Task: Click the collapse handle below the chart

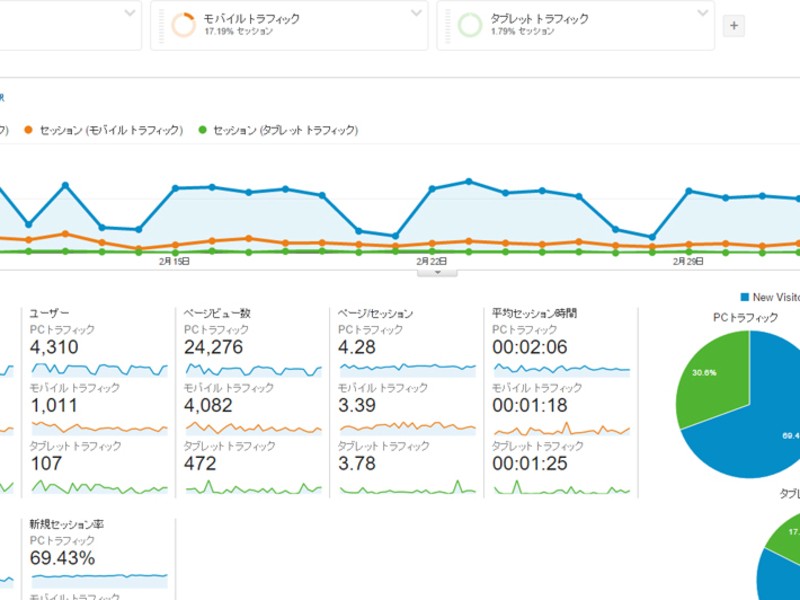Action: click(437, 271)
